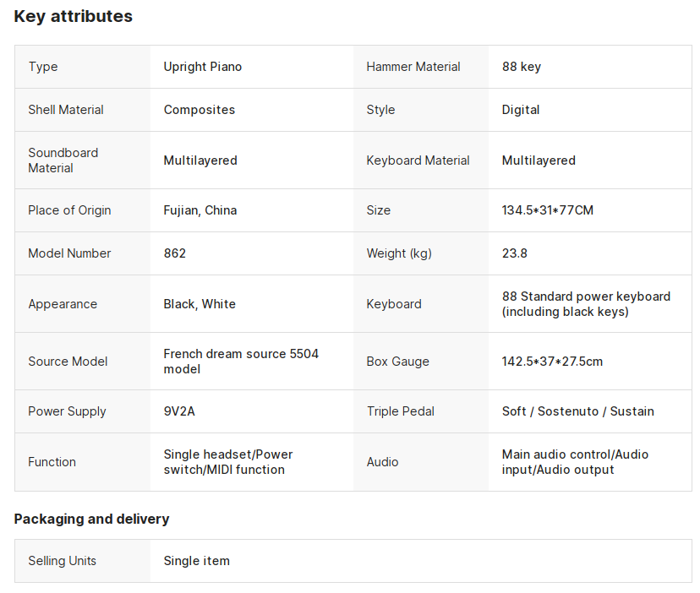Click the Digital style value
700x593 pixels.
pyautogui.click(x=521, y=110)
